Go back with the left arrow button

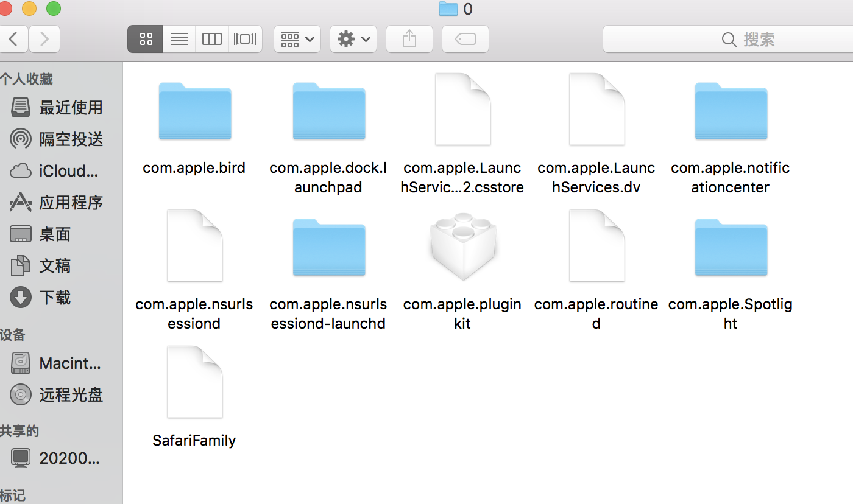pos(13,40)
